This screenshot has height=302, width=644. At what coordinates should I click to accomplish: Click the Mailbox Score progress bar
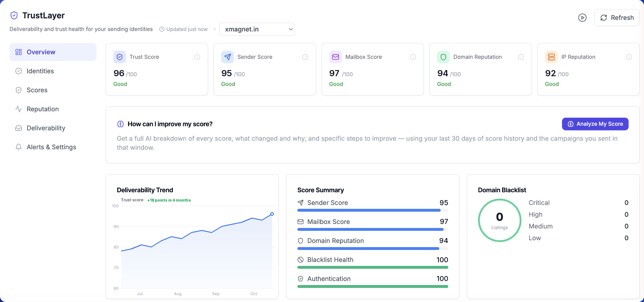(x=373, y=229)
